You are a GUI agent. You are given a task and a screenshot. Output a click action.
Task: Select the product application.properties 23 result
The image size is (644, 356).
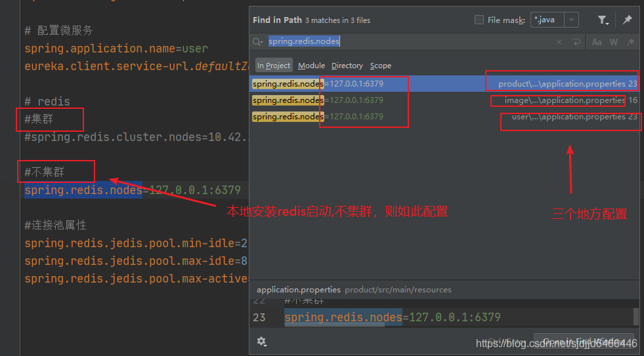(x=444, y=84)
